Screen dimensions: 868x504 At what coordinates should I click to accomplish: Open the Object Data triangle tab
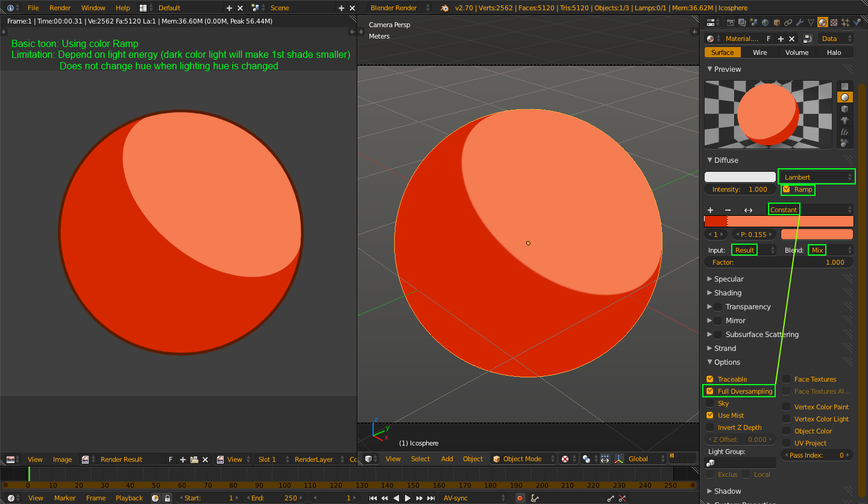coord(811,22)
